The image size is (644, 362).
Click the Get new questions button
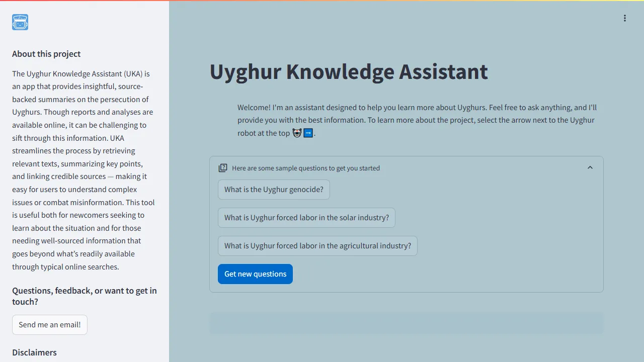255,274
